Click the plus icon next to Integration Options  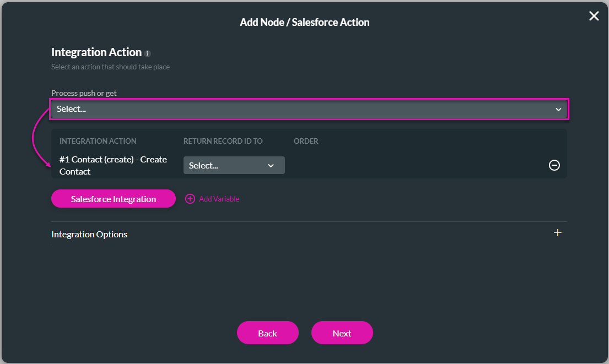click(558, 233)
